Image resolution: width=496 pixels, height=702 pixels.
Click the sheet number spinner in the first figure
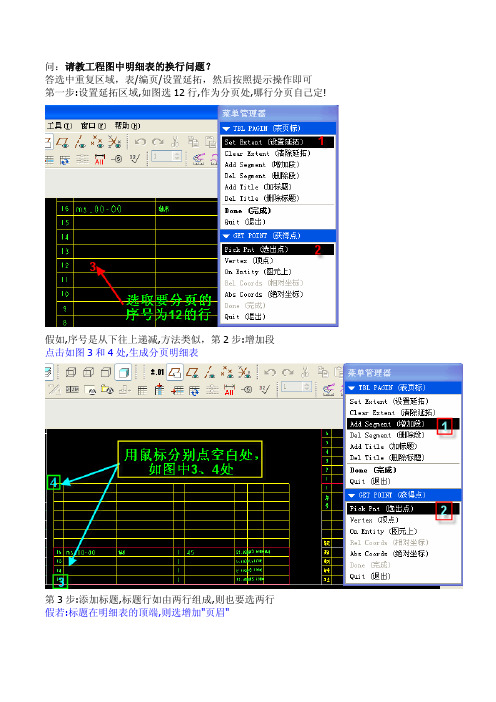point(166,156)
